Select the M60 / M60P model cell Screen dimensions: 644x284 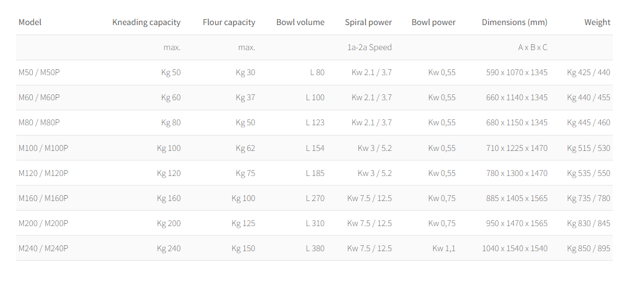point(39,98)
